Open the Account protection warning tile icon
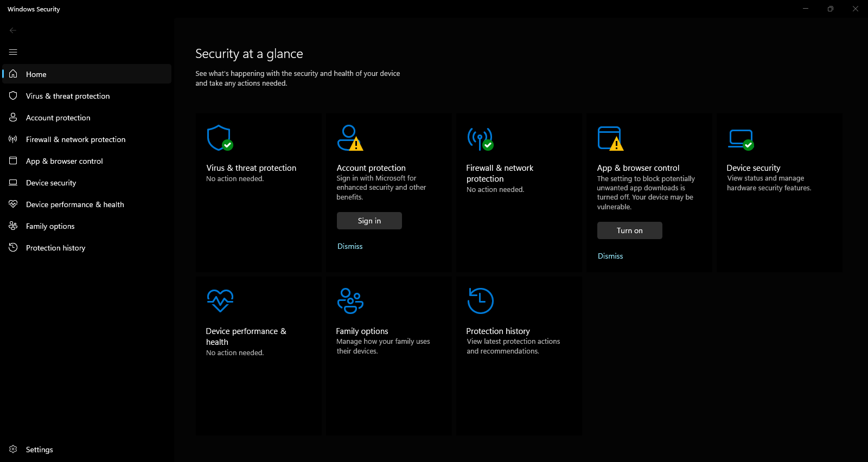The width and height of the screenshot is (868, 462). coord(350,138)
